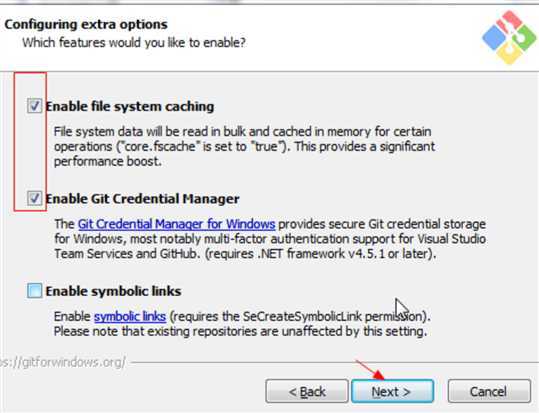Click the 'Enable file system caching' label
This screenshot has width=539, height=413.
point(130,106)
